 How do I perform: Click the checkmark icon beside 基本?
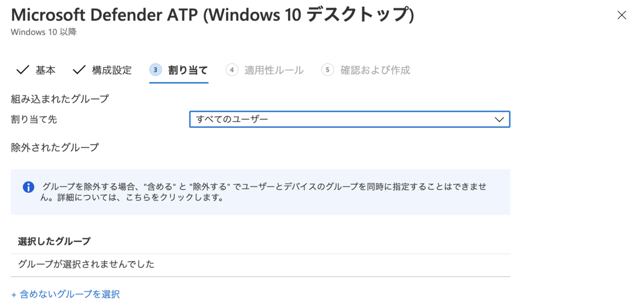[x=23, y=70]
